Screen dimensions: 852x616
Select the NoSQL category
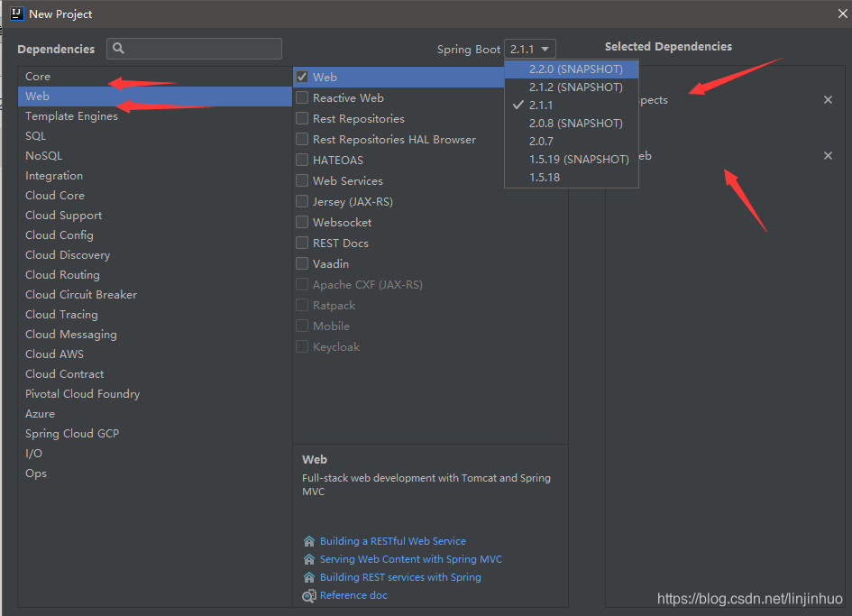click(x=155, y=155)
